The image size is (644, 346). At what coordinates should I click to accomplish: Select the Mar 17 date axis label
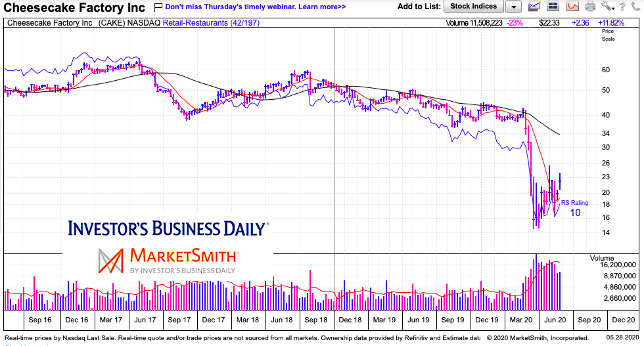(111, 320)
